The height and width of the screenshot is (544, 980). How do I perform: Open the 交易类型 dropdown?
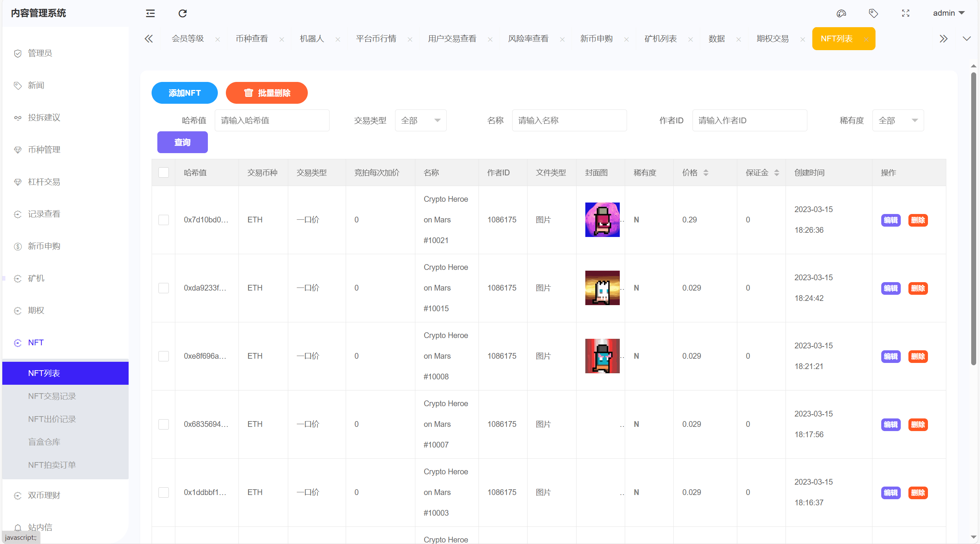420,120
